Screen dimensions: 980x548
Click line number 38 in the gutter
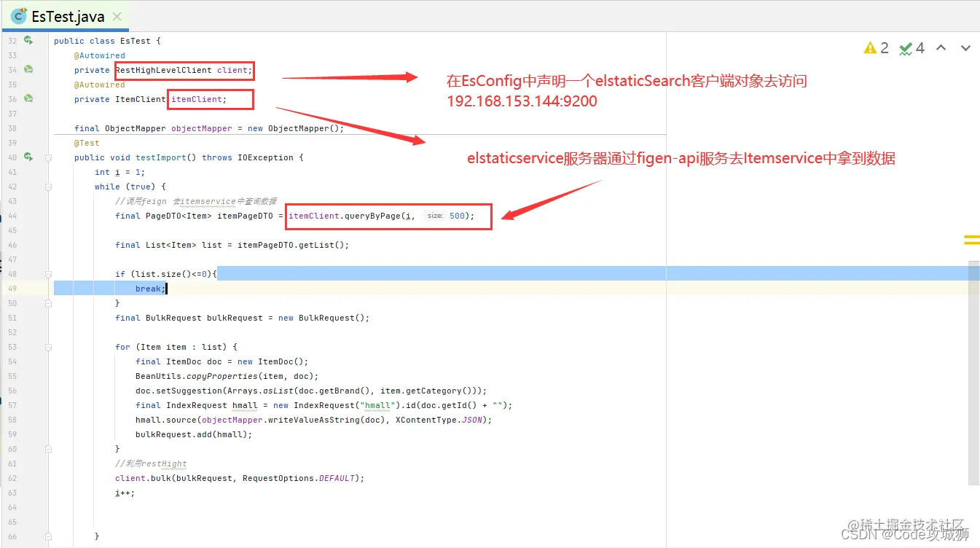point(12,128)
